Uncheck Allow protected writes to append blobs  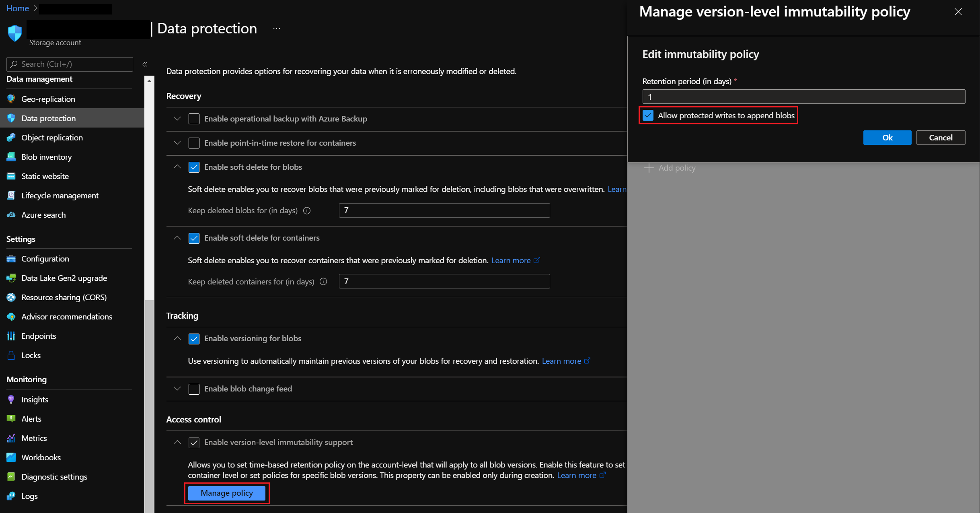[x=649, y=115]
